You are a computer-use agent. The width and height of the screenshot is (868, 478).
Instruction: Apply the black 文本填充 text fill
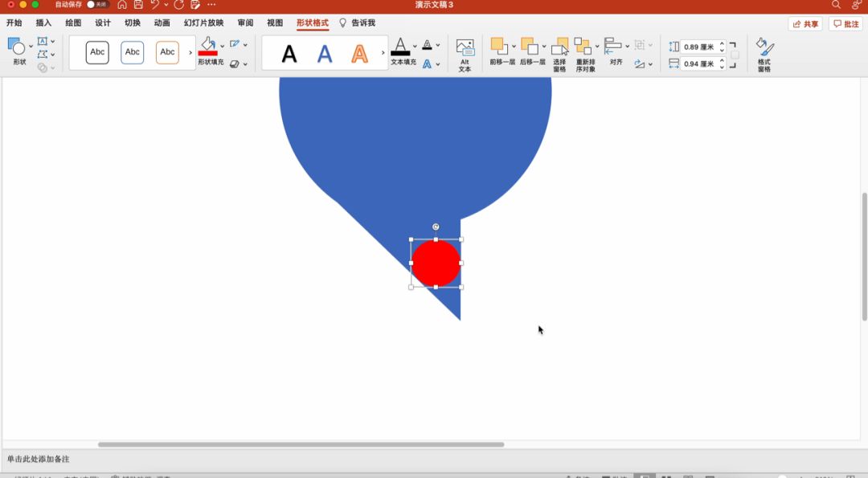[x=400, y=47]
